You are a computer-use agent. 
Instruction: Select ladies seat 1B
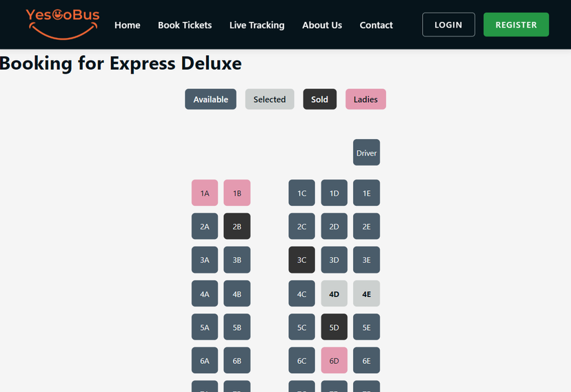coord(237,193)
